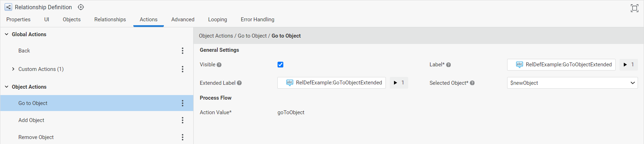Expand the Custom Actions (1) group

coord(13,69)
